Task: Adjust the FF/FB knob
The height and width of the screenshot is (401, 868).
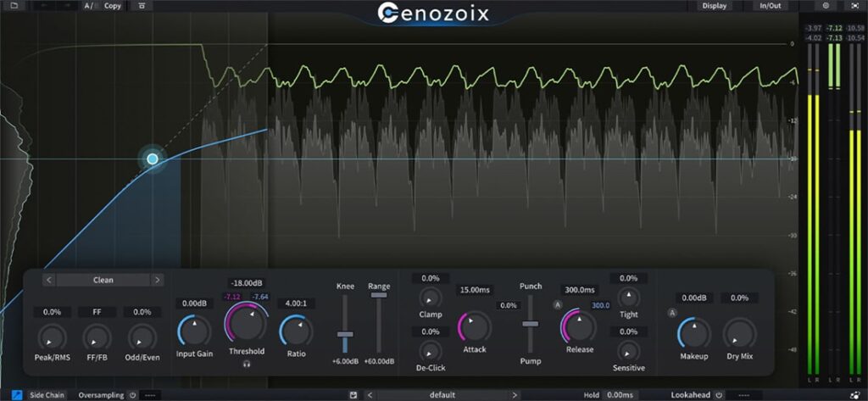Action: pos(97,337)
